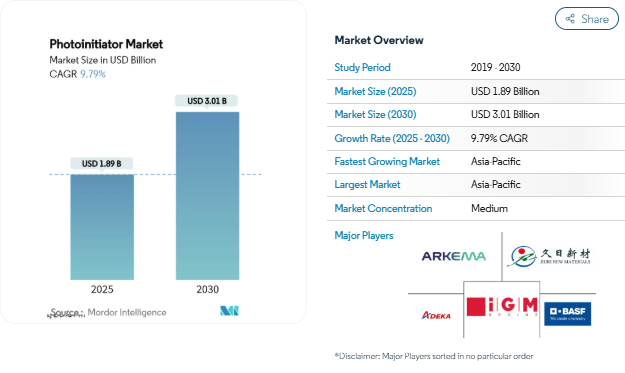Select the 2025 bar in chart

102,227
